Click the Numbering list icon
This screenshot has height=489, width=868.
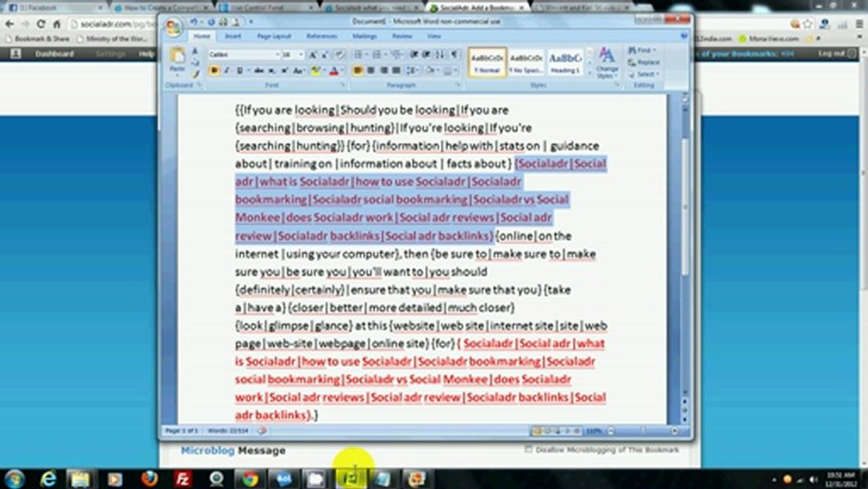click(378, 54)
